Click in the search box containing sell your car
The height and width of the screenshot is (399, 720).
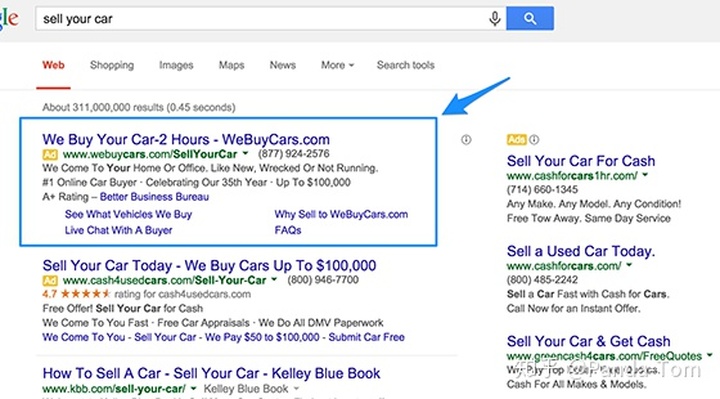[x=262, y=19]
